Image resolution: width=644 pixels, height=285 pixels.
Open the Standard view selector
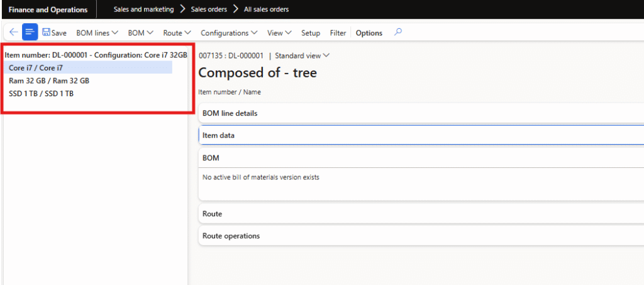302,55
